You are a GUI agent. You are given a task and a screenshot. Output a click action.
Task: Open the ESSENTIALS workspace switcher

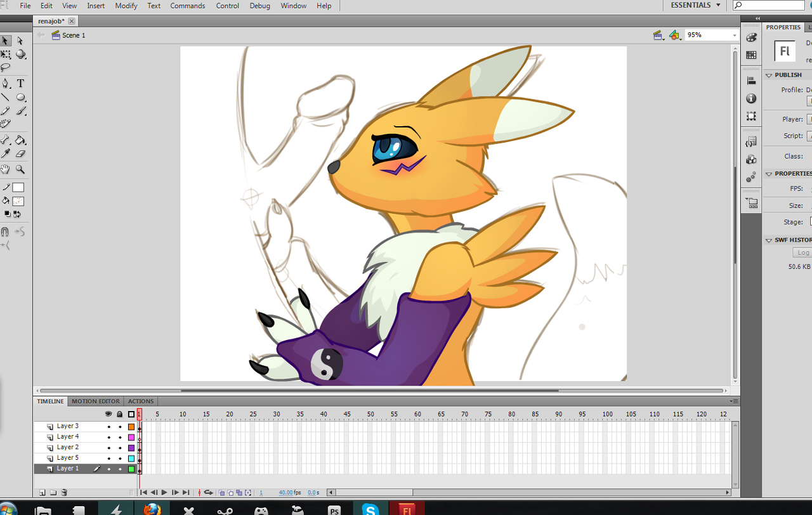click(696, 5)
